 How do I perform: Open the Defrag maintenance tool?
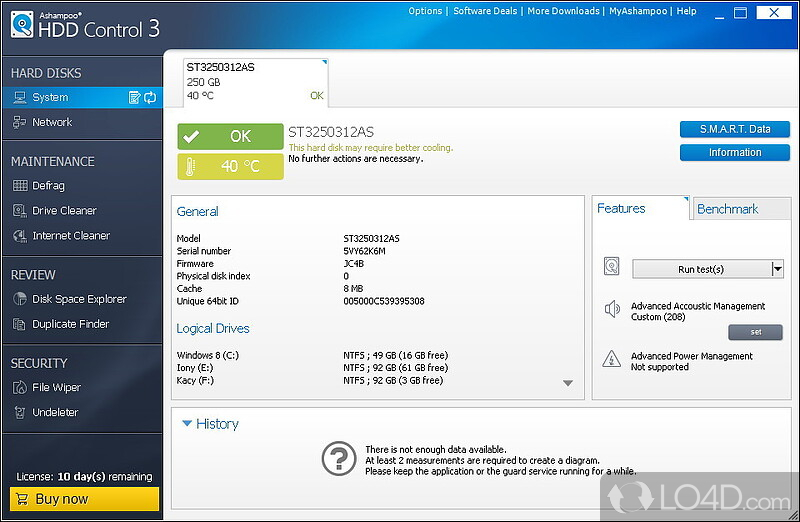[x=48, y=185]
